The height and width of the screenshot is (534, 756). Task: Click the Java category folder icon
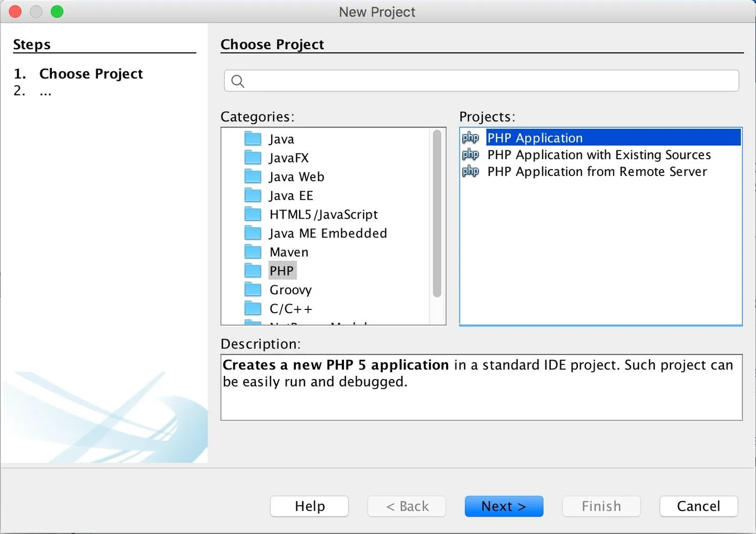click(253, 138)
